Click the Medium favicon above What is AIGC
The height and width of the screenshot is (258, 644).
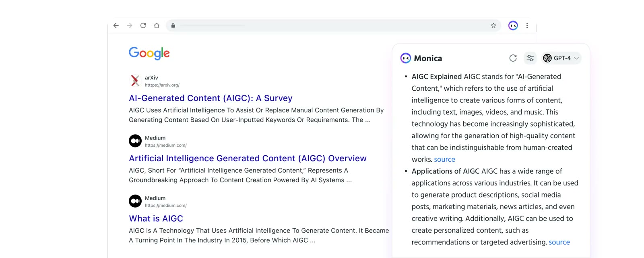135,201
